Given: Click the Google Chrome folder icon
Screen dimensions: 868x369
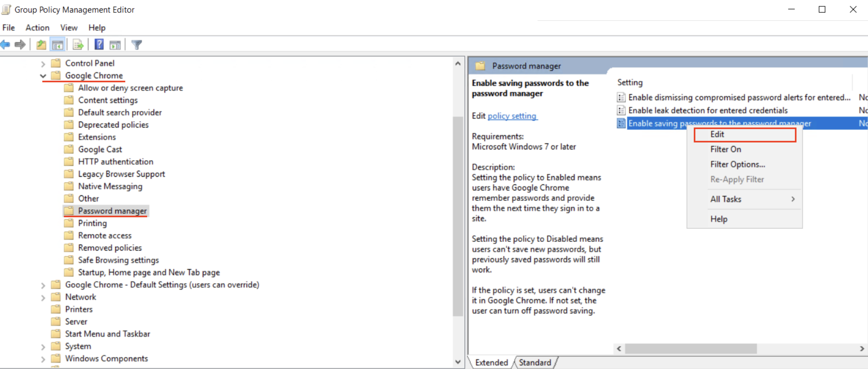Looking at the screenshot, I should point(56,75).
